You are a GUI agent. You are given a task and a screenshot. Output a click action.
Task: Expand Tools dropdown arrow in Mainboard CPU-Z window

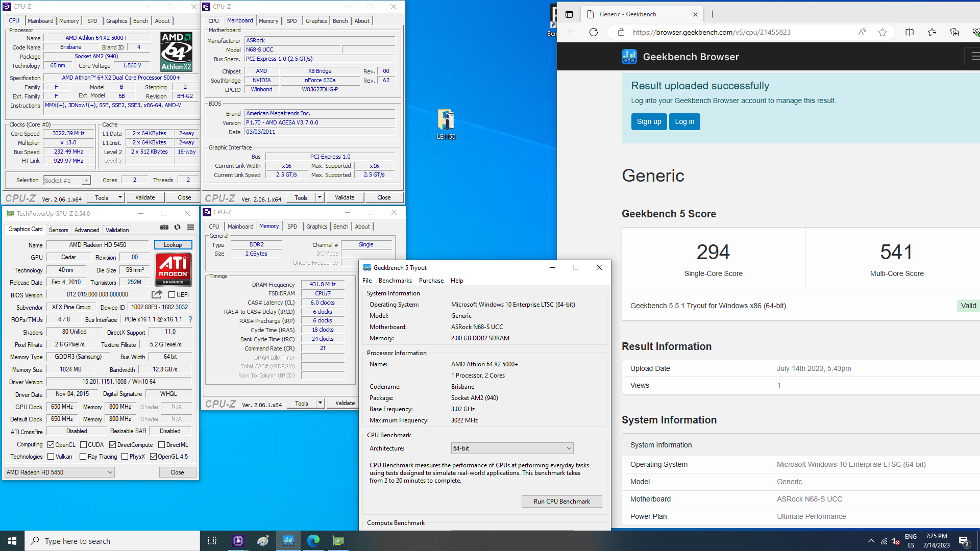point(320,197)
